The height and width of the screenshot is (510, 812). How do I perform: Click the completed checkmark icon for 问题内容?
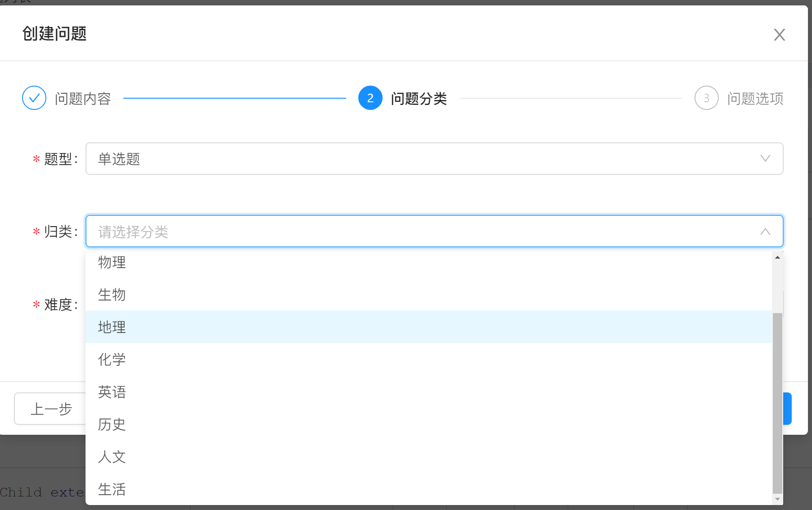click(x=34, y=98)
